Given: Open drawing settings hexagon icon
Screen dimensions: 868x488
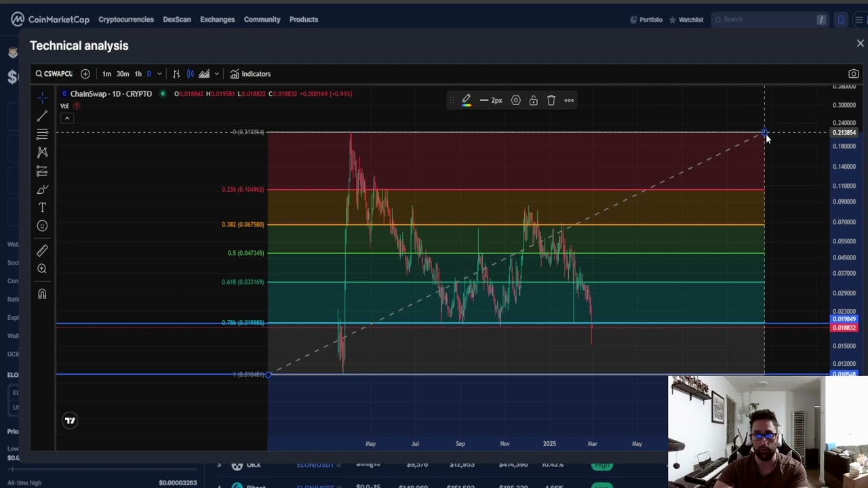Looking at the screenshot, I should [516, 100].
